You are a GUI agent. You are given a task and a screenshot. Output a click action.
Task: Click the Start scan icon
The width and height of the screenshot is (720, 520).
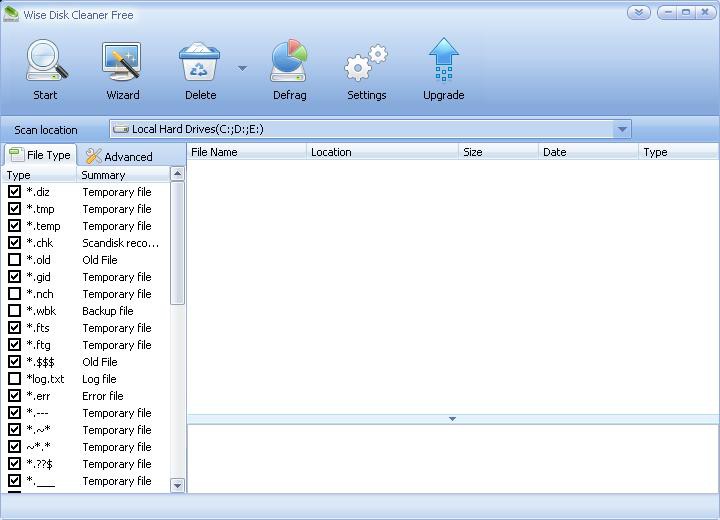(45, 63)
